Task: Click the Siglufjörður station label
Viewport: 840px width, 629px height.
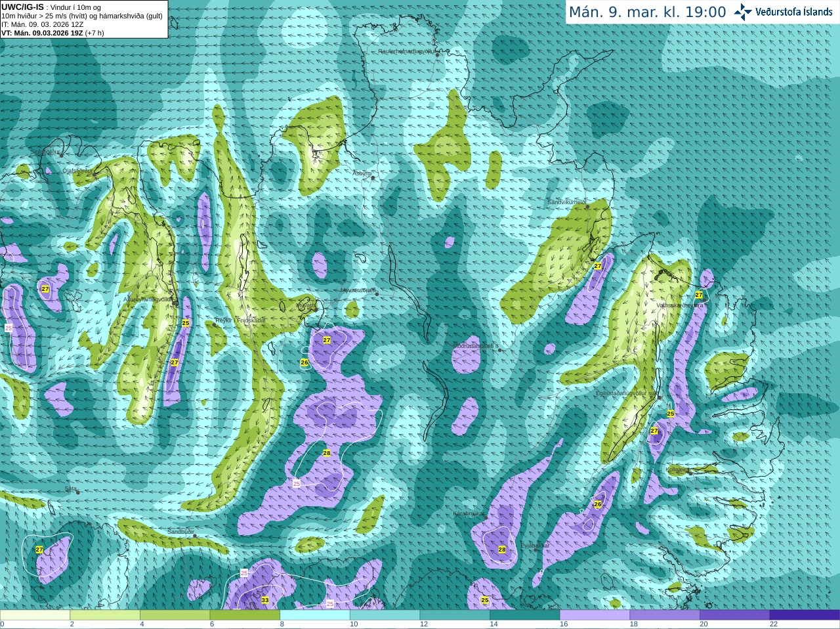Action: [x=46, y=152]
